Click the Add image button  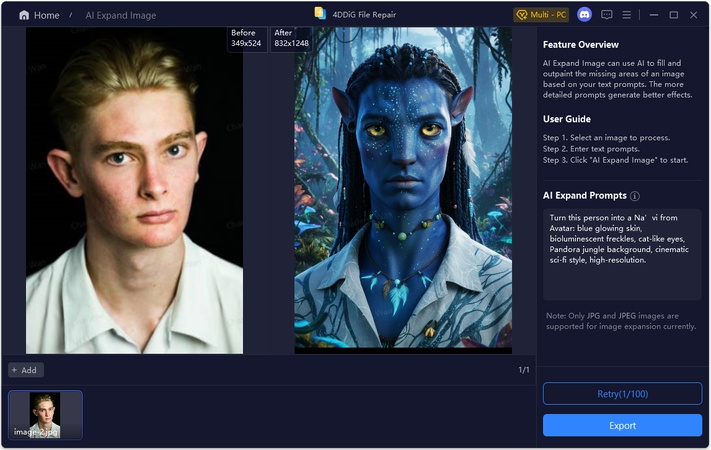pos(26,370)
